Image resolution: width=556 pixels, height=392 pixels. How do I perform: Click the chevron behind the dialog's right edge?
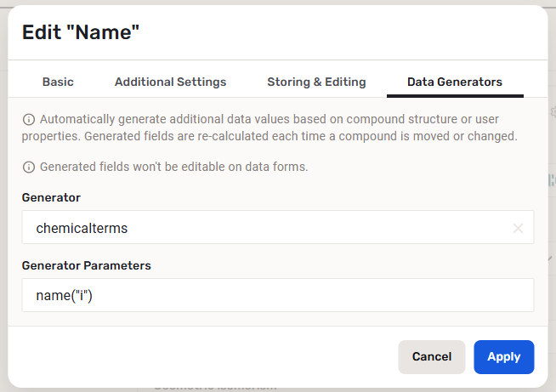click(x=551, y=258)
